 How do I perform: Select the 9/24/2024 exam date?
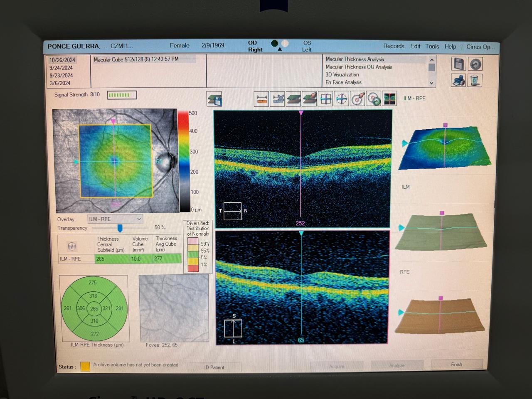point(61,68)
